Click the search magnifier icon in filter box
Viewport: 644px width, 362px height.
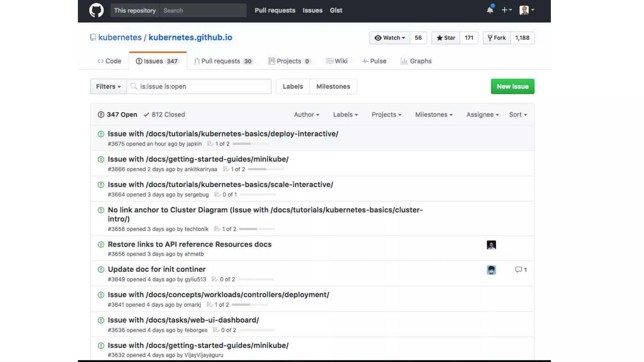[134, 86]
